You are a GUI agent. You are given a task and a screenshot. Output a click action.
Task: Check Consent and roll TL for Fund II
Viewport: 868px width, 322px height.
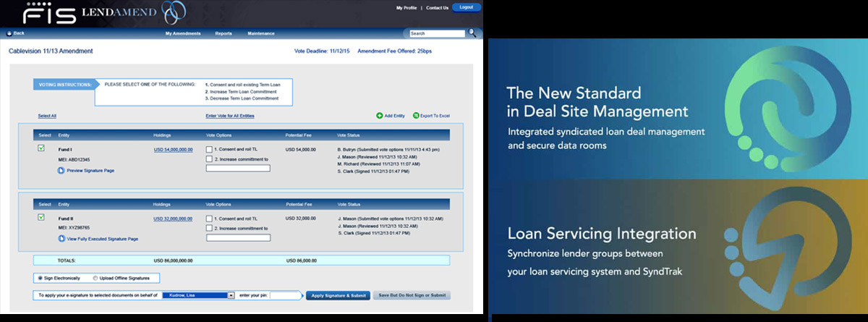(209, 218)
